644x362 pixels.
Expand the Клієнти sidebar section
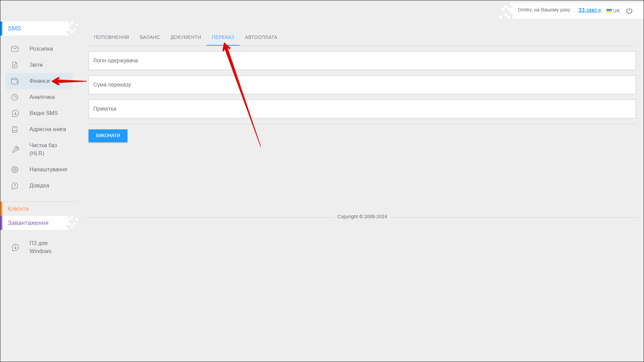[x=18, y=209]
